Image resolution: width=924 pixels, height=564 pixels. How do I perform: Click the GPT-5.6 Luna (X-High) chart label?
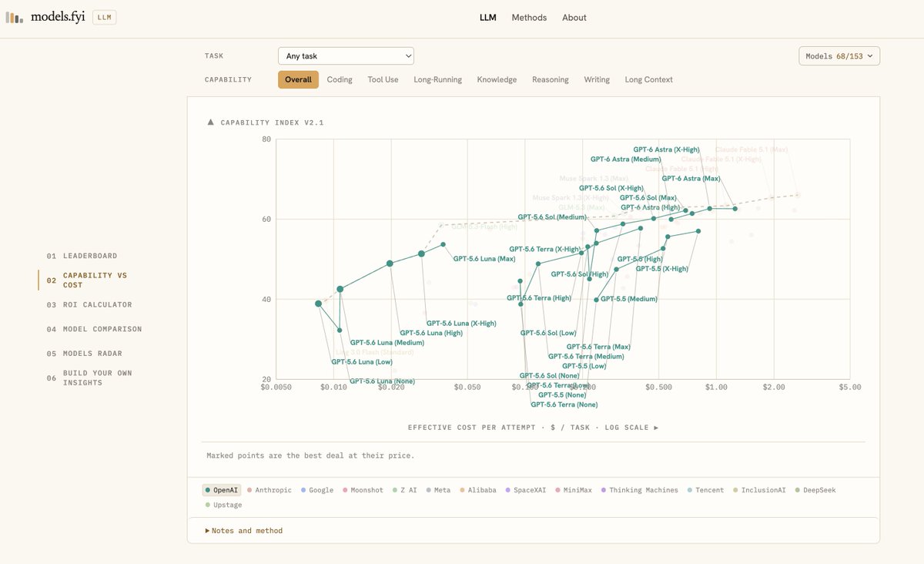[461, 324]
